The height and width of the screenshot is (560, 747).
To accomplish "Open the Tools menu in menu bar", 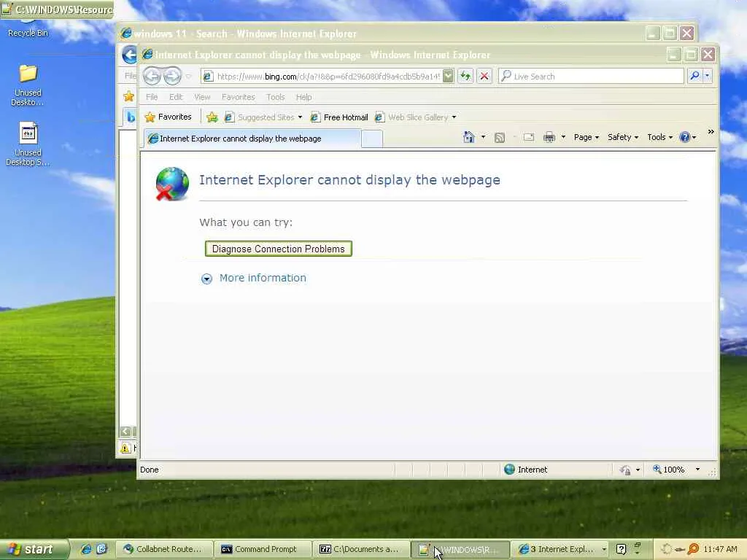I will click(275, 97).
